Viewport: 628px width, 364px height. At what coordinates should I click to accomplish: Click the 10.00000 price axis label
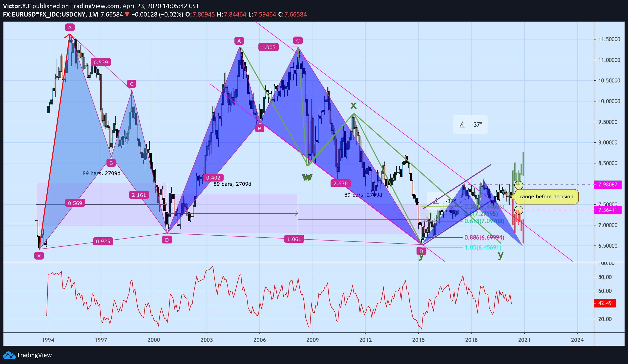pyautogui.click(x=610, y=101)
